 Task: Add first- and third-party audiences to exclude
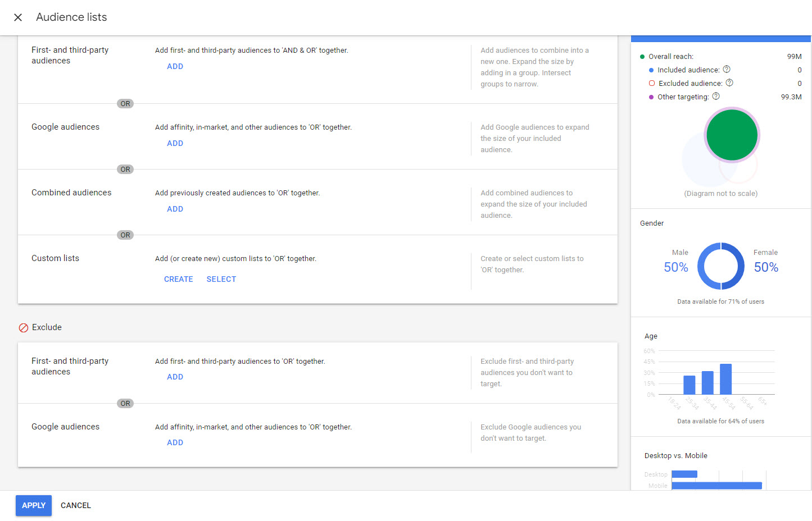(175, 377)
